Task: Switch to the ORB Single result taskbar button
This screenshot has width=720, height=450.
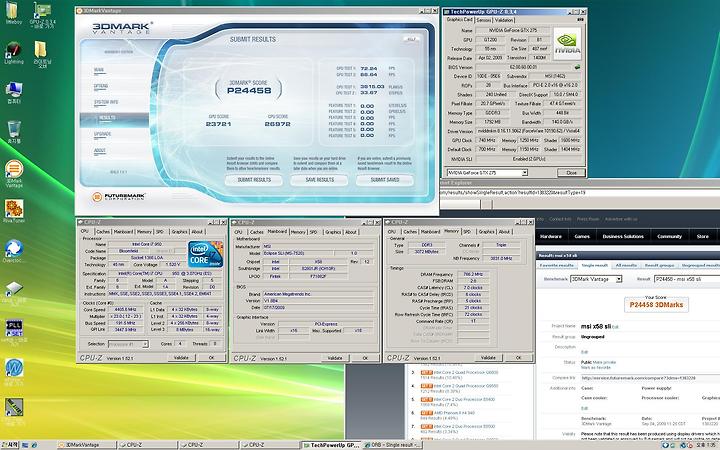Action: 392,445
